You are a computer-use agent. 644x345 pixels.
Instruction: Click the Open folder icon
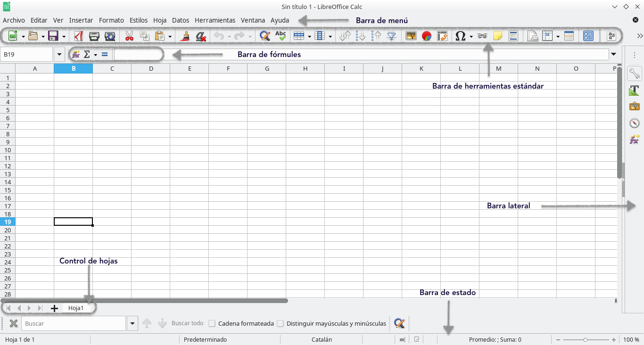[33, 36]
